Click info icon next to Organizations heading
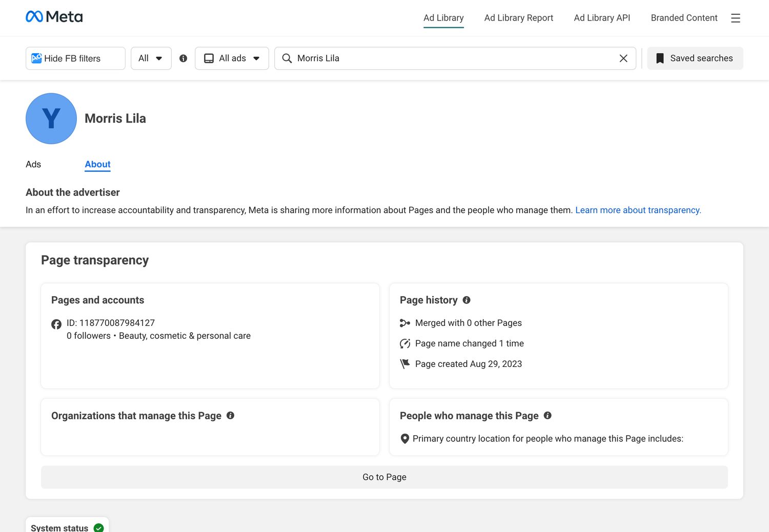769x532 pixels. (230, 415)
